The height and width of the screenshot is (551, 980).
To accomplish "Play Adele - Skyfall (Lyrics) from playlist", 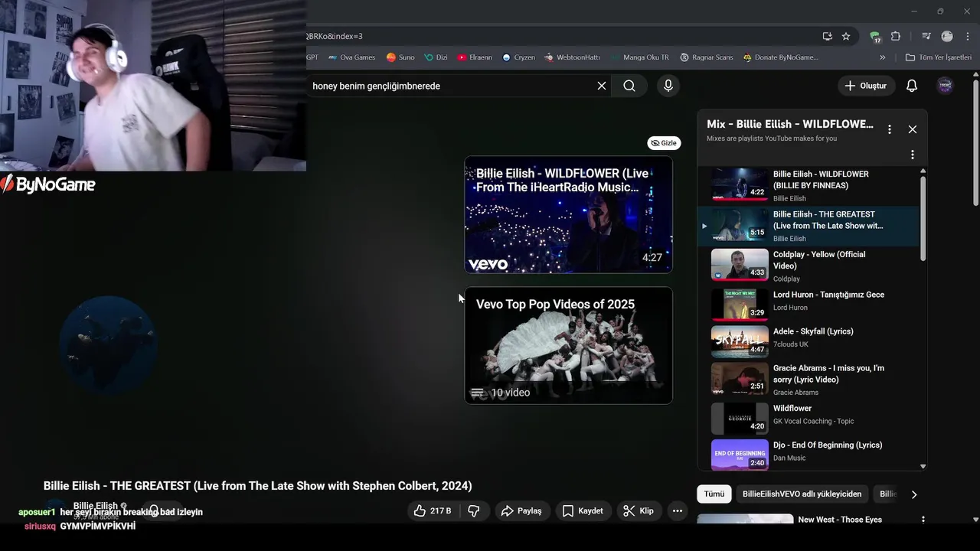I will (x=808, y=341).
